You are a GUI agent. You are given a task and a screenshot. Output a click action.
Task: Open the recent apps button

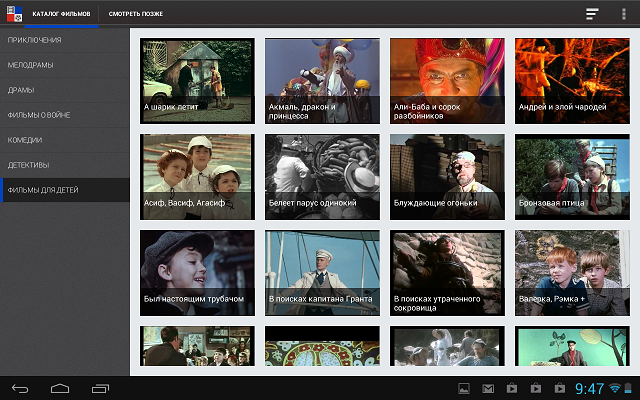click(100, 389)
